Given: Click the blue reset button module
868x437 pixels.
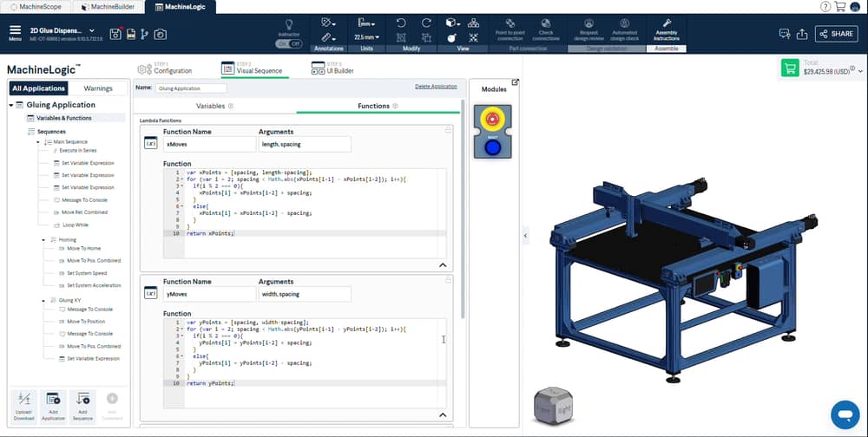Looking at the screenshot, I should (x=493, y=147).
